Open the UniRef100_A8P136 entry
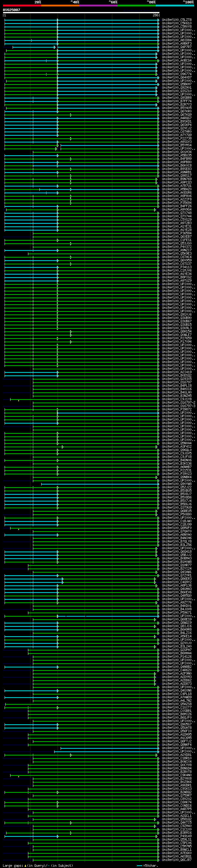Viewport: 197px width, 868px height. click(177, 585)
